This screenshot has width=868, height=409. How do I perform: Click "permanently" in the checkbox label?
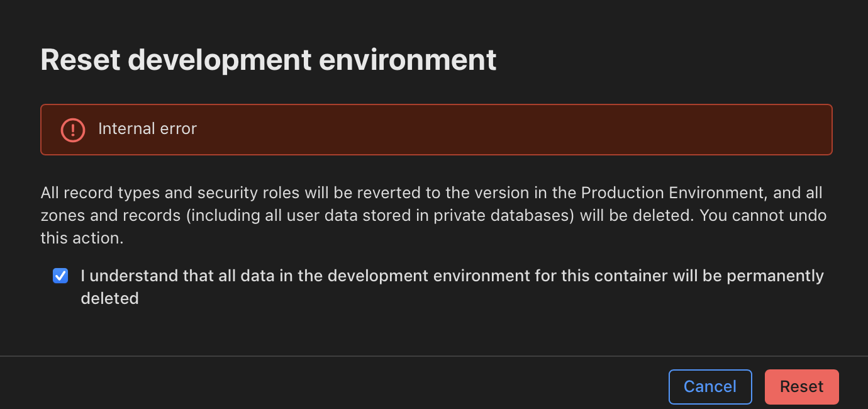pos(775,276)
